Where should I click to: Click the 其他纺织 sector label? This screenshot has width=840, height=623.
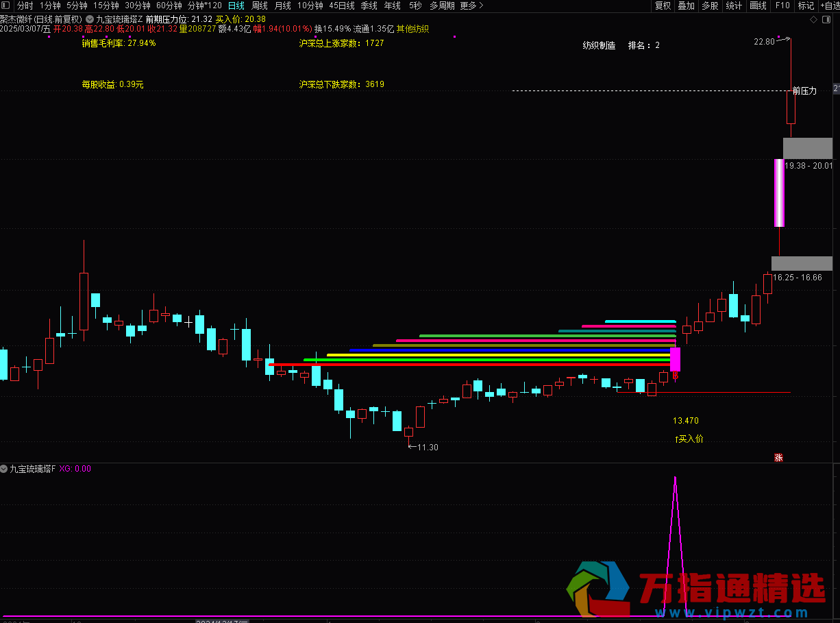coord(413,29)
